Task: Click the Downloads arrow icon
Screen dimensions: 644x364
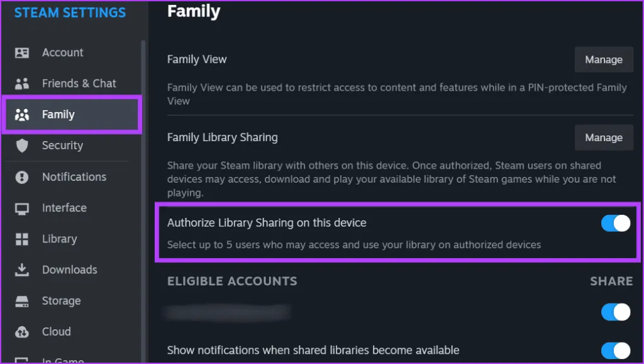Action: pyautogui.click(x=22, y=270)
